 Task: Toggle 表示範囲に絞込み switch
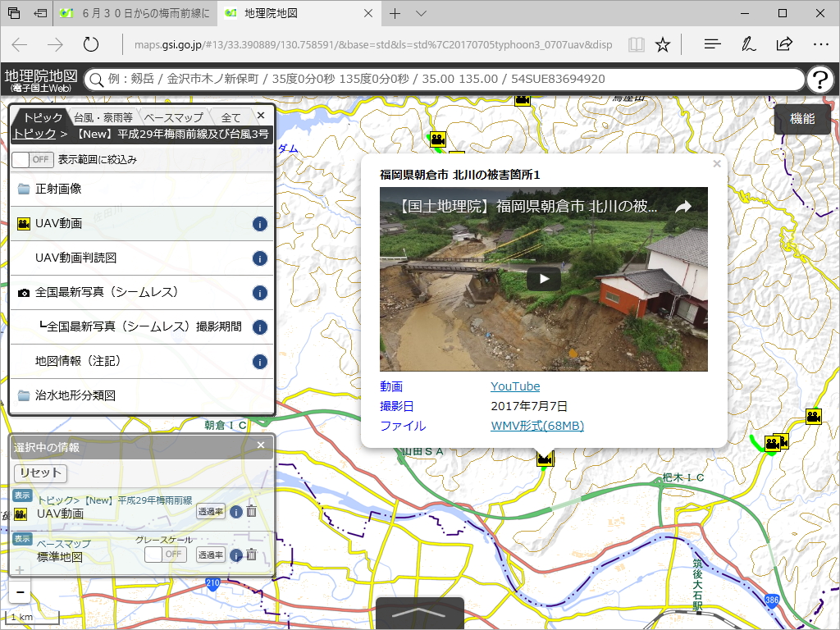pos(33,160)
